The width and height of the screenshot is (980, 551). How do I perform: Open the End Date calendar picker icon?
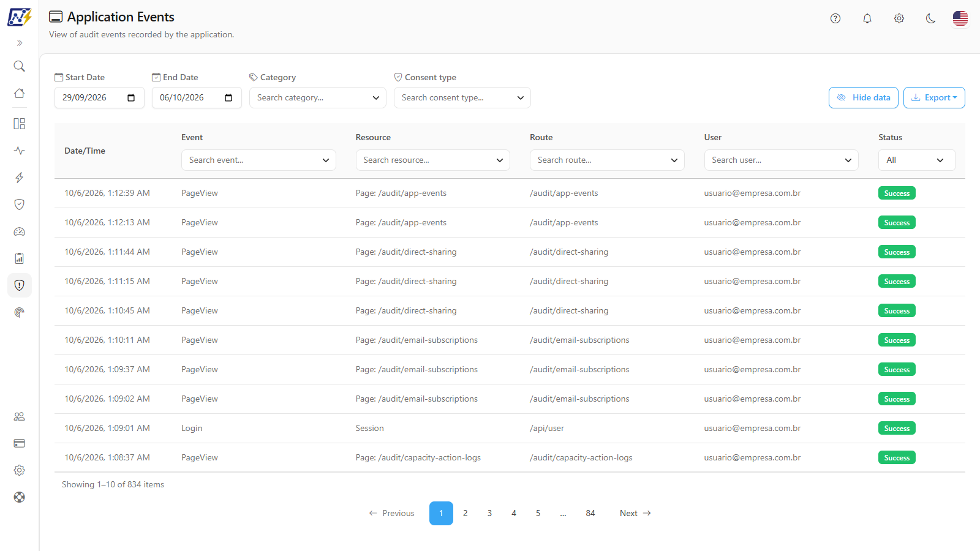coord(228,98)
